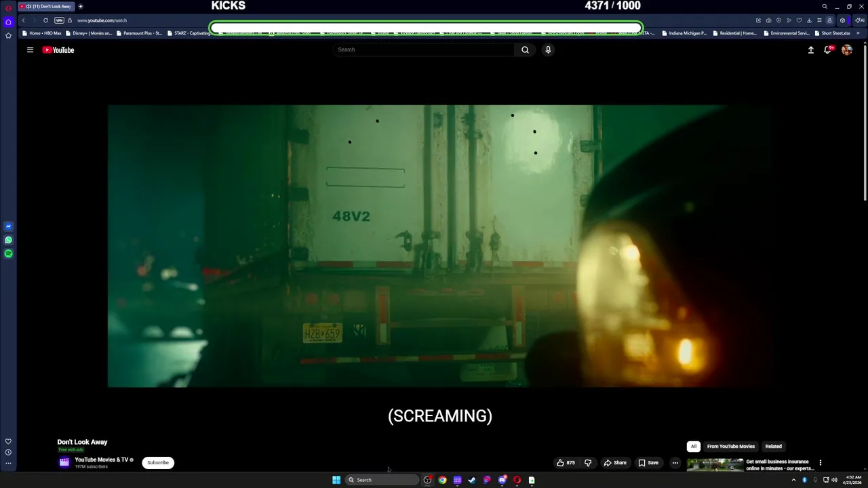The height and width of the screenshot is (488, 868).
Task: Switch to the Don't Look Away browser tab
Action: (47, 6)
